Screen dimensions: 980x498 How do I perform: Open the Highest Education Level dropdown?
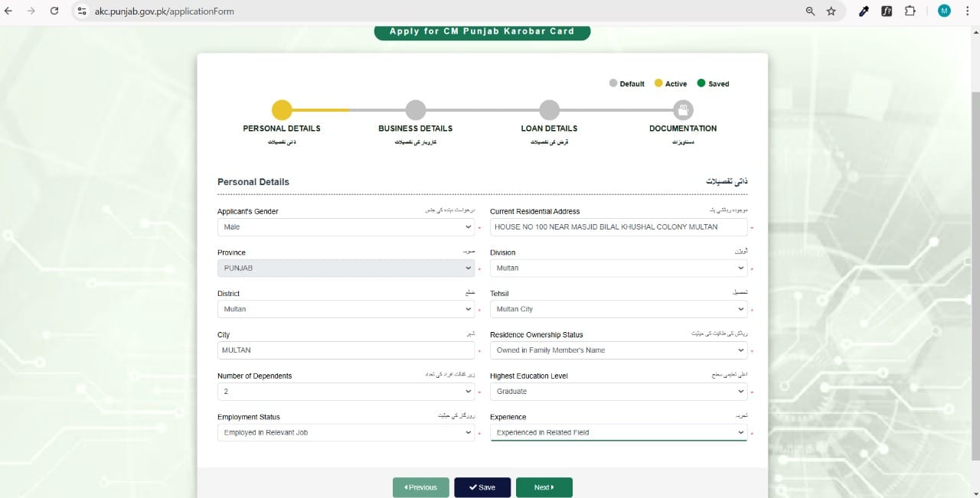pos(618,391)
